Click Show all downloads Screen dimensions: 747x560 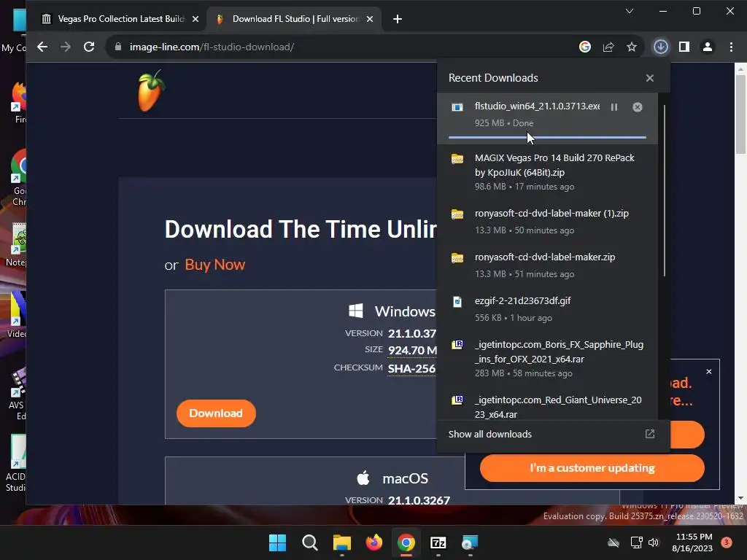489,435
